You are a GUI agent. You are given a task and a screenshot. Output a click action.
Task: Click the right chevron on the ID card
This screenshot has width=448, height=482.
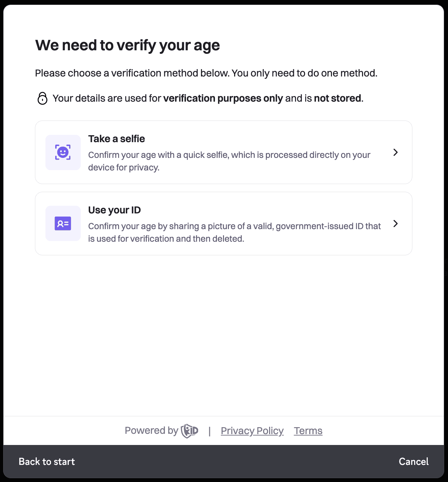396,224
